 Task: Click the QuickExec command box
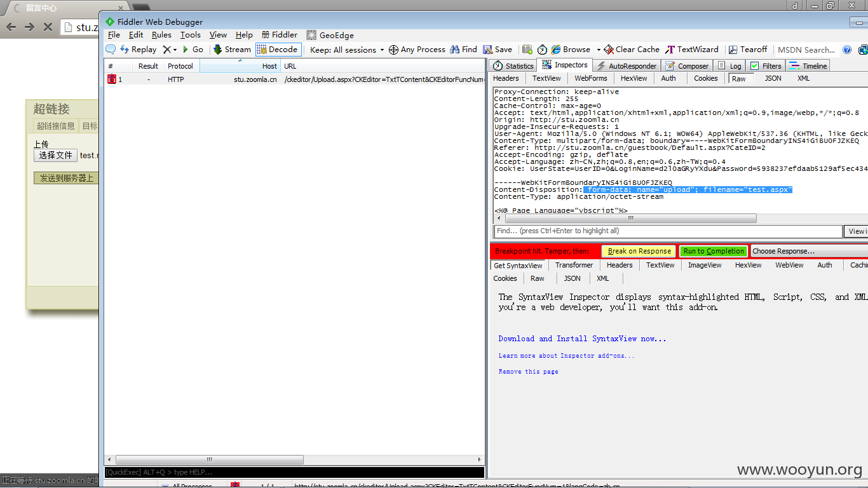(294, 472)
